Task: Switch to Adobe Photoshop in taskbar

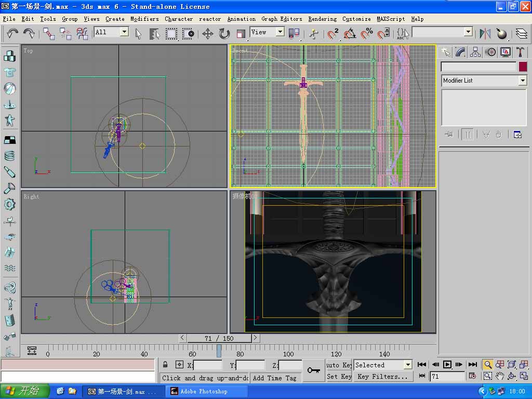Action: pos(206,391)
